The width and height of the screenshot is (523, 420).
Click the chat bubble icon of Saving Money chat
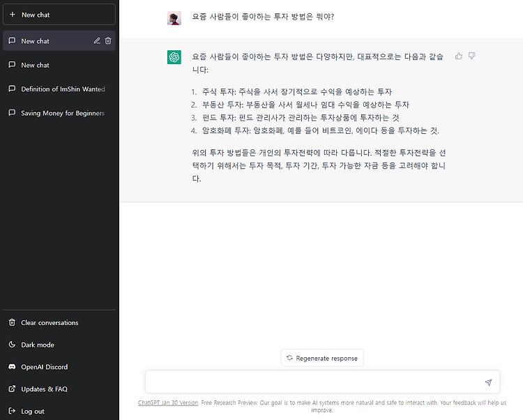(12, 113)
